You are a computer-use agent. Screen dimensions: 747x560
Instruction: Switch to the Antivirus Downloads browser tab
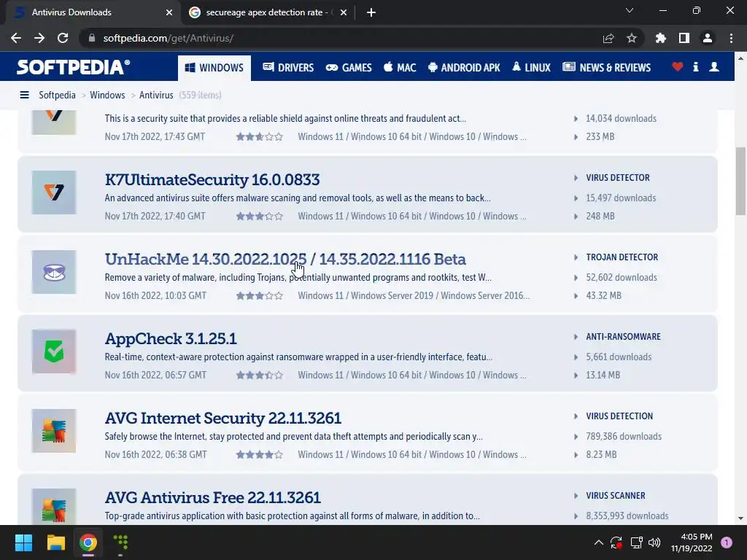pyautogui.click(x=93, y=12)
